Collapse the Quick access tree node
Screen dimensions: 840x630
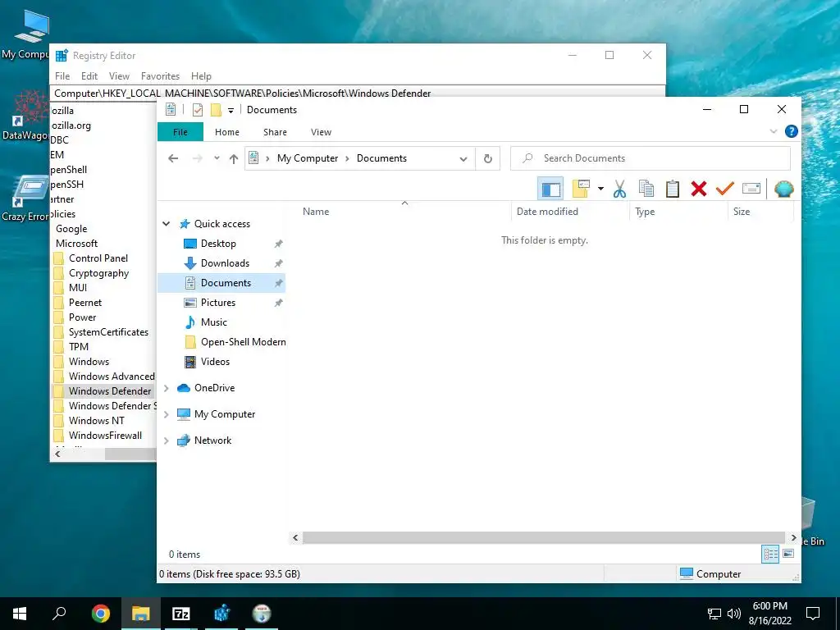[x=166, y=224]
